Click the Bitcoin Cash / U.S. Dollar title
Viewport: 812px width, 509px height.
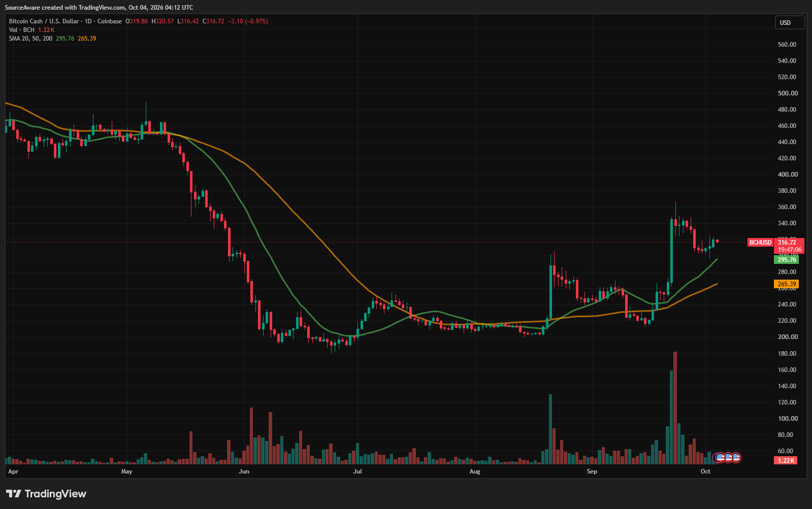click(44, 21)
